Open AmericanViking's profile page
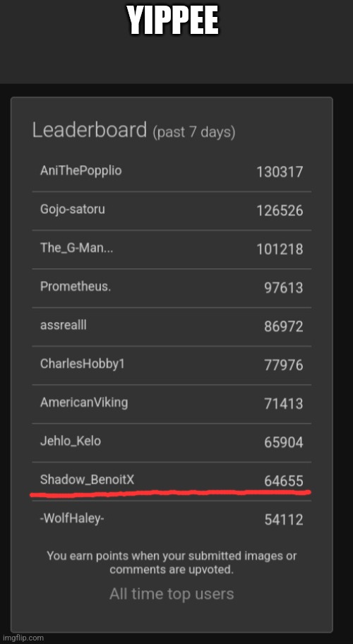353x644 pixels. coord(84,402)
